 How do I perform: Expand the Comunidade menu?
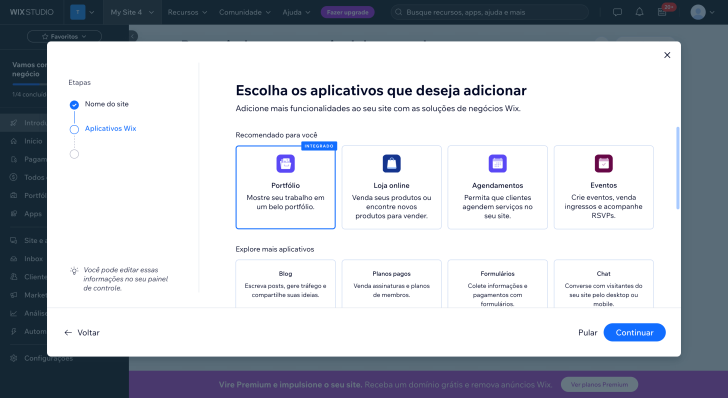(245, 13)
